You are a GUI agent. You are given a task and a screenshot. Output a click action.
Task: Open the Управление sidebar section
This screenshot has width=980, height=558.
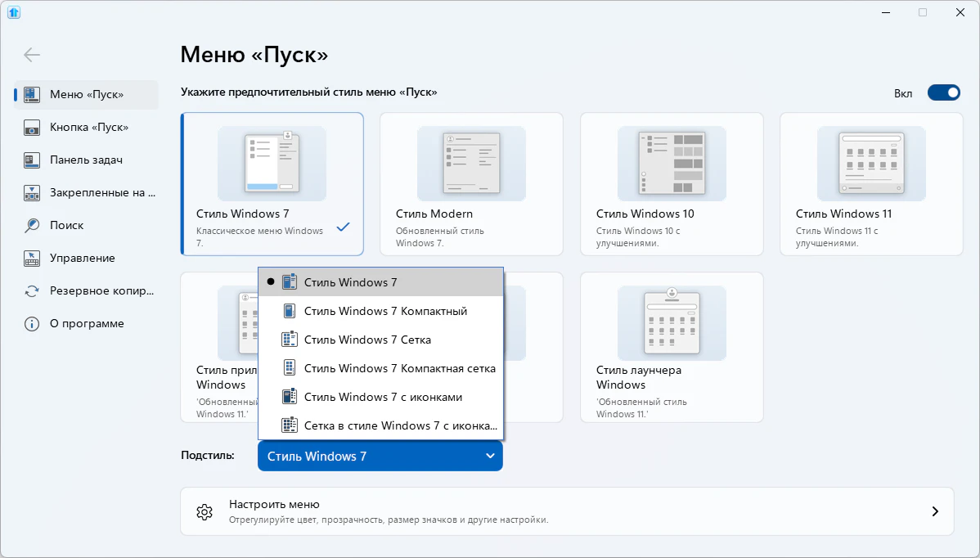[x=86, y=258]
